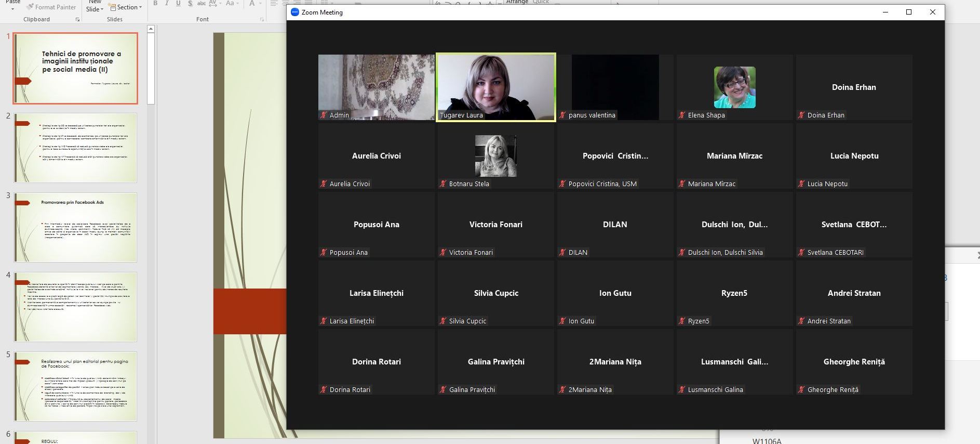The height and width of the screenshot is (444, 980).
Task: Toggle bold formatting
Action: coord(155,3)
